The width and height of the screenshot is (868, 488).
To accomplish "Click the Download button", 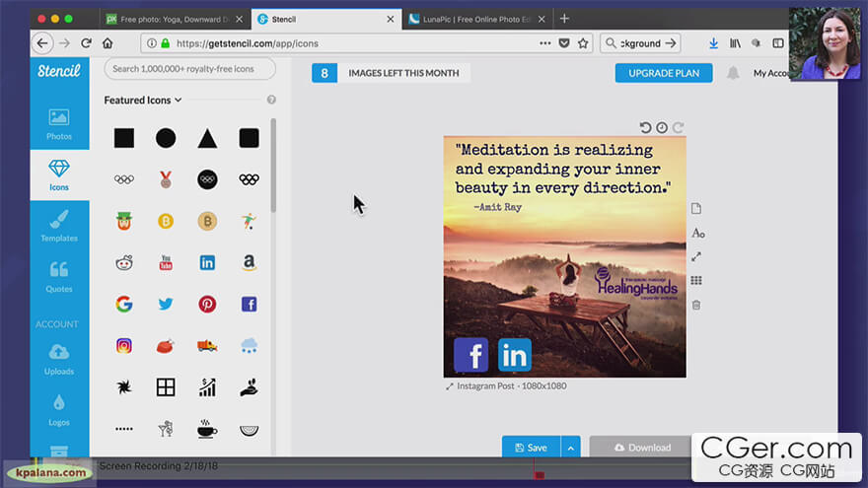I will click(x=642, y=447).
